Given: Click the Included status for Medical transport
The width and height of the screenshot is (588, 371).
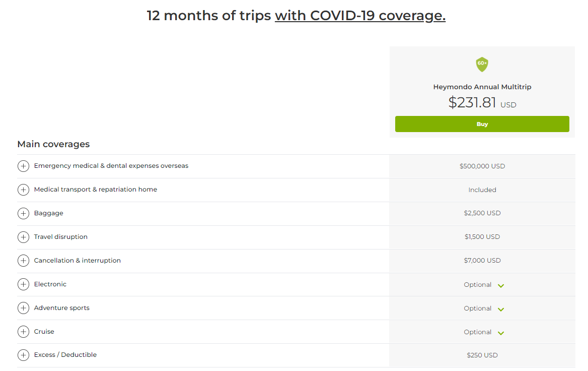Looking at the screenshot, I should pos(482,190).
